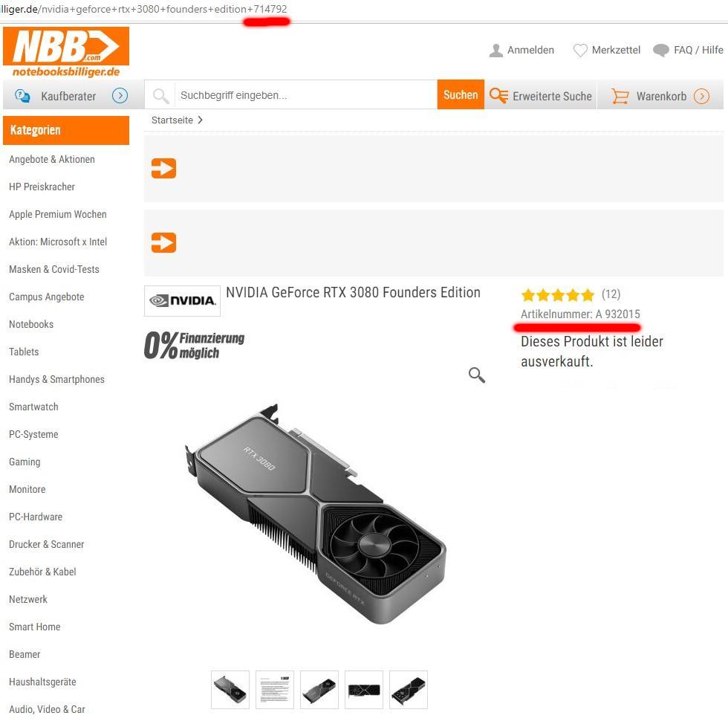Open Erweiterte Suche
Viewport: 728px width, 724px height.
coord(541,96)
